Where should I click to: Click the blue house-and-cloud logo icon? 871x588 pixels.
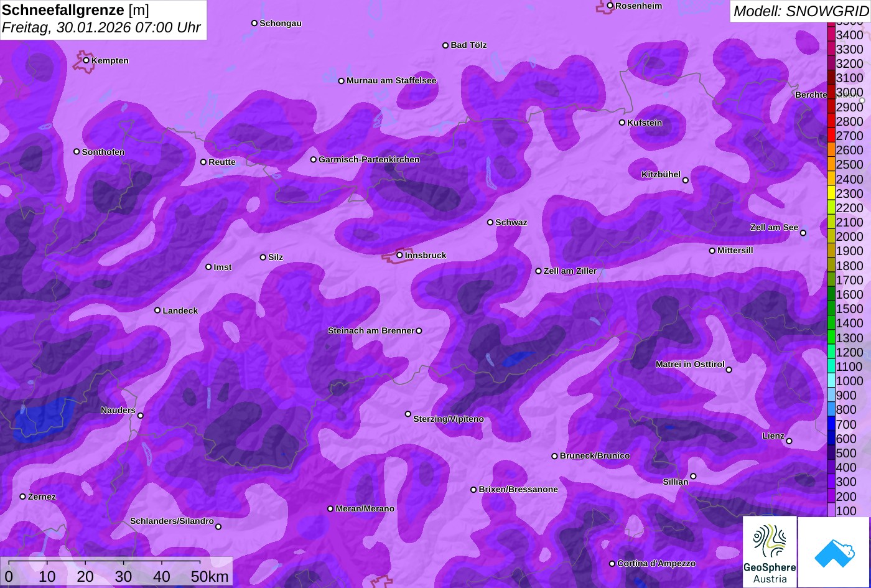[x=834, y=552]
